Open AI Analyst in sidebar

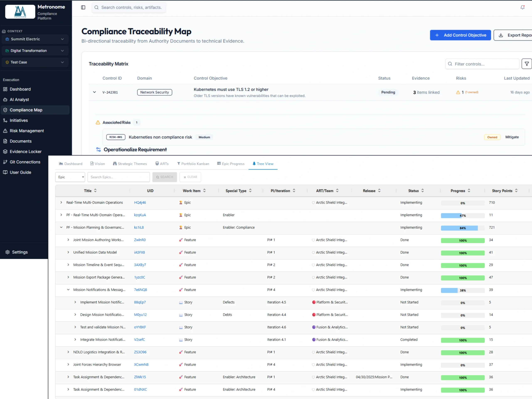19,100
